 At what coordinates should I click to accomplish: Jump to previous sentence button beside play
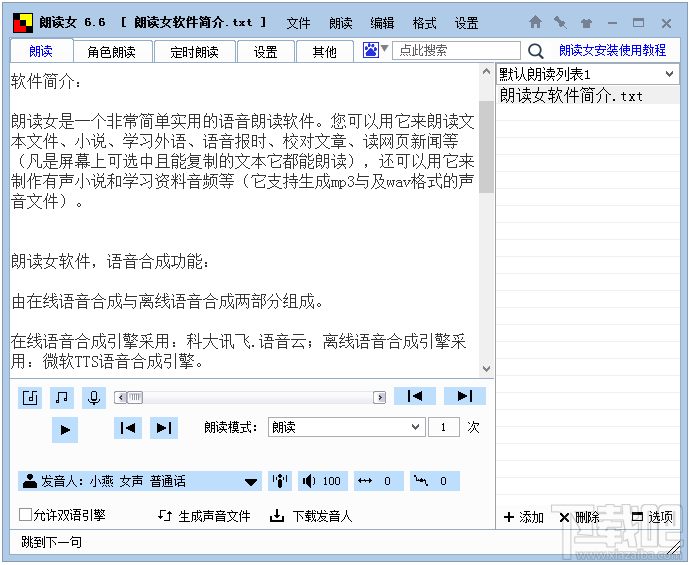click(x=128, y=428)
